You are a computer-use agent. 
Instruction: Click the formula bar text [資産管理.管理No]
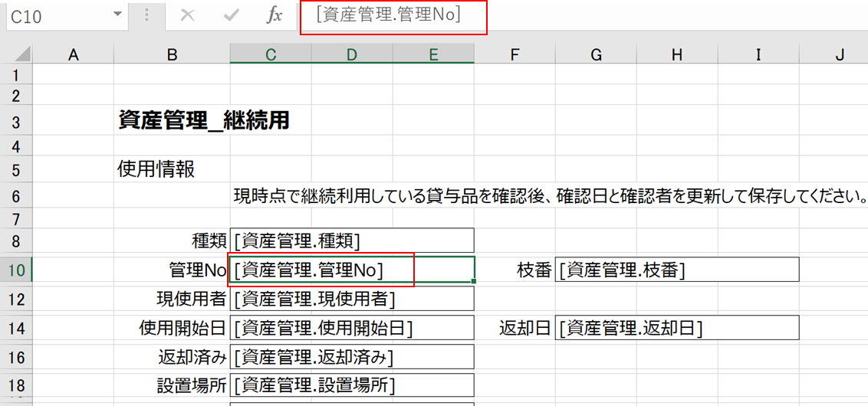coord(389,15)
